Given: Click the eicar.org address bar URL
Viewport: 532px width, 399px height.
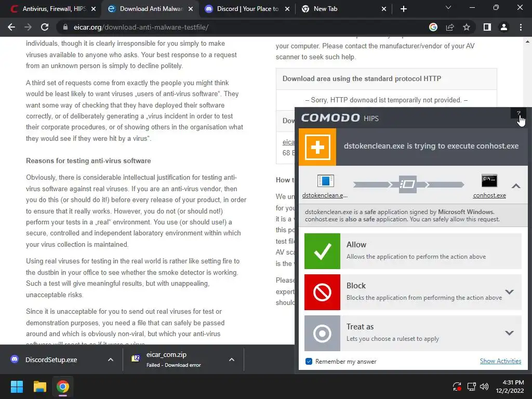Looking at the screenshot, I should coord(141,27).
